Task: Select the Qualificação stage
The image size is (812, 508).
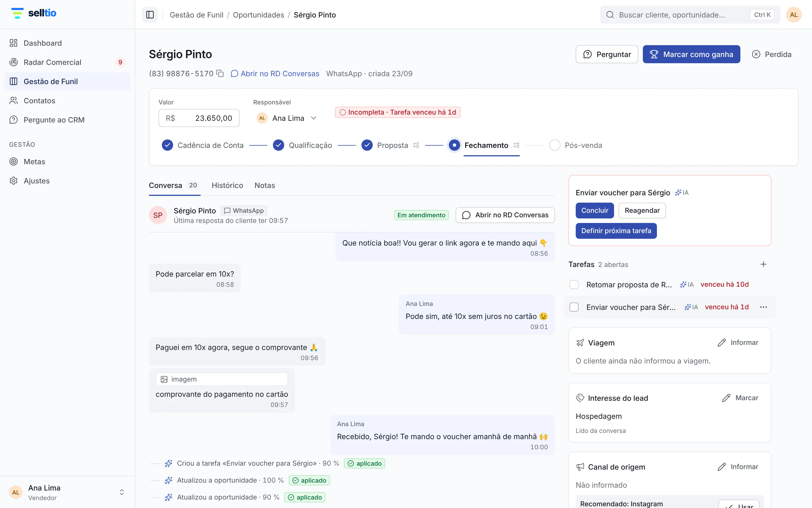Action: tap(302, 145)
